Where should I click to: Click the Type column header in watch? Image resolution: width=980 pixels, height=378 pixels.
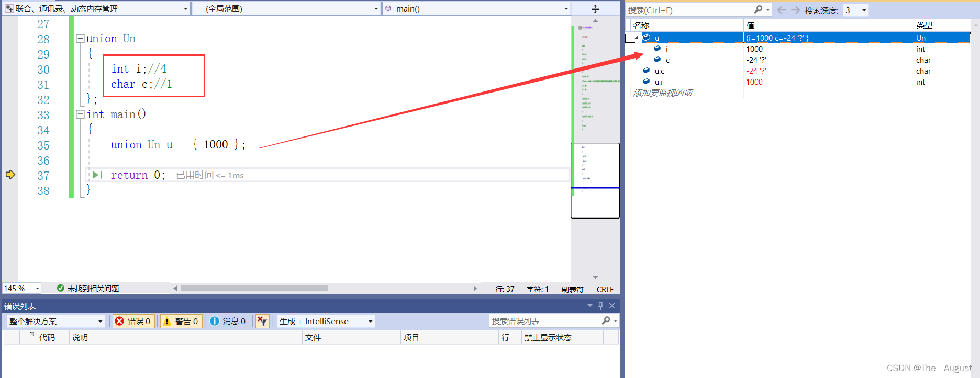point(942,25)
